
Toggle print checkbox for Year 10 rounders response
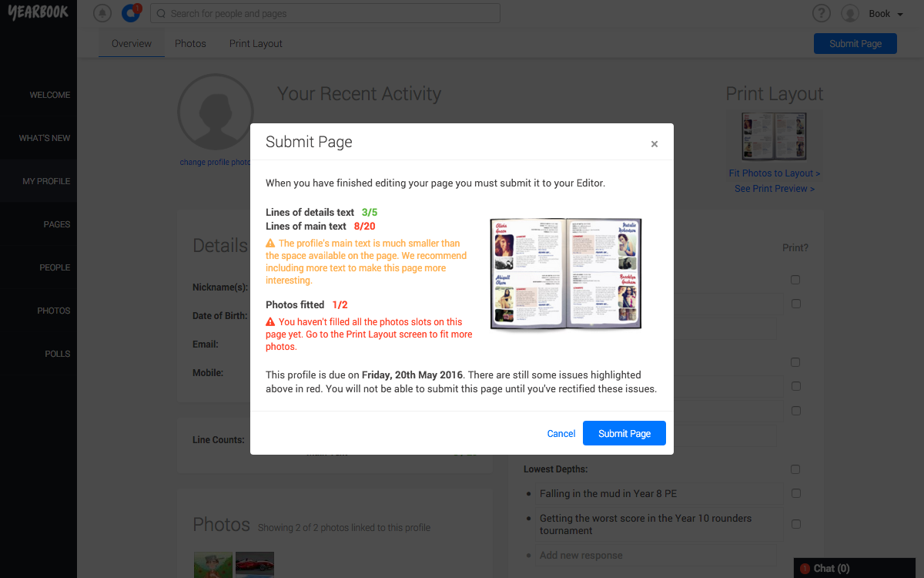coord(795,524)
